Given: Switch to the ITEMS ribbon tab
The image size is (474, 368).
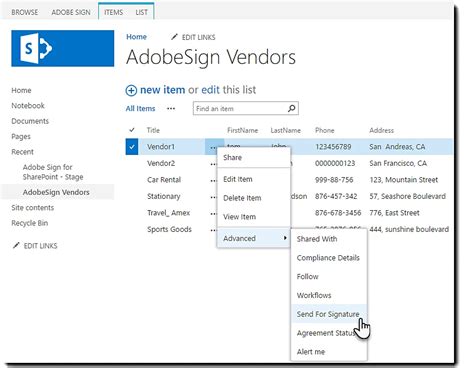Looking at the screenshot, I should (113, 12).
